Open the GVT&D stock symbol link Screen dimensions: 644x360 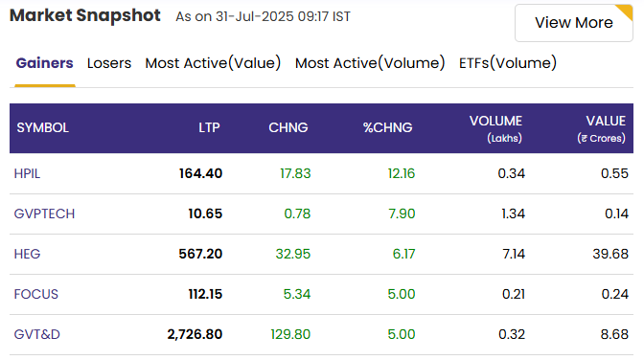click(37, 334)
